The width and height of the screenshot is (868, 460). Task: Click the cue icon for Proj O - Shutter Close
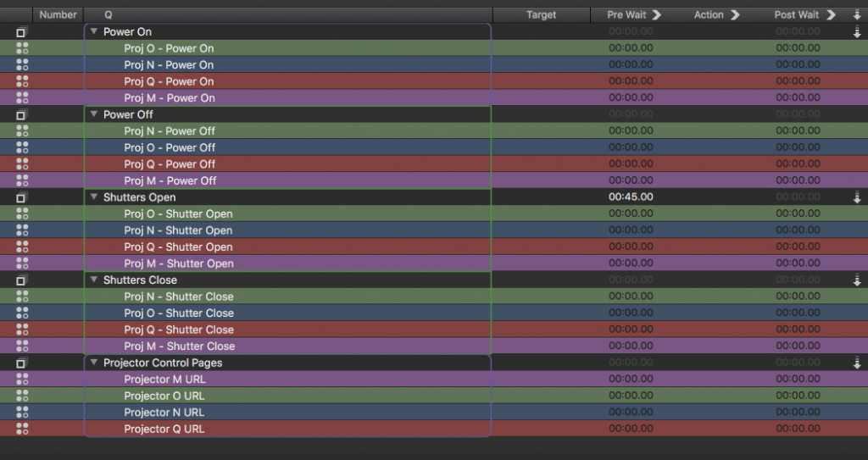click(x=22, y=313)
